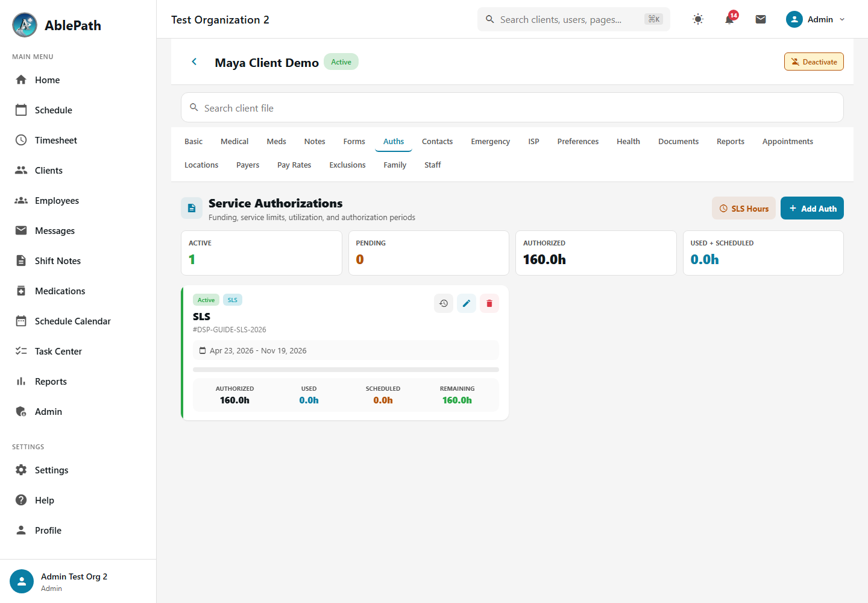Click the Add Auth button
Image resolution: width=868 pixels, height=603 pixels.
[x=812, y=208]
